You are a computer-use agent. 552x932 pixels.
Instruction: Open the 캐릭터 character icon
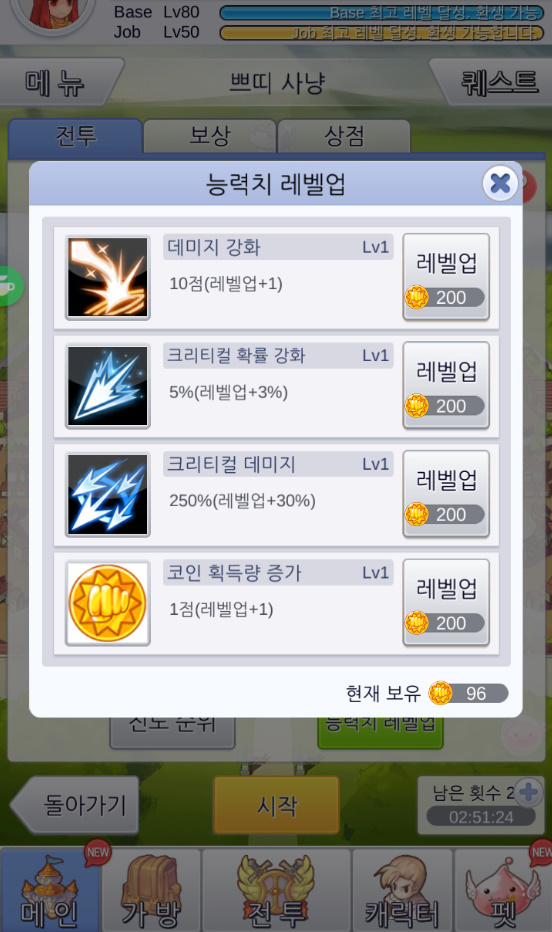402,890
